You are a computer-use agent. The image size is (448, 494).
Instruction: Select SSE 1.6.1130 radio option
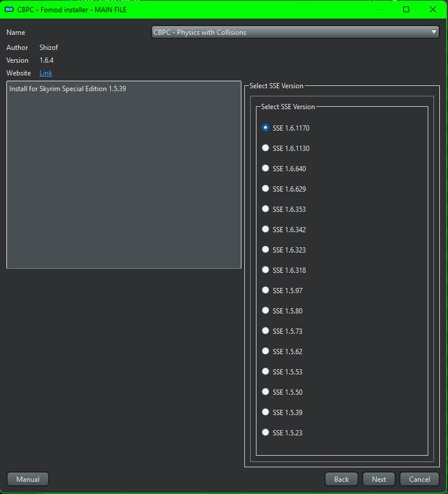pos(265,148)
